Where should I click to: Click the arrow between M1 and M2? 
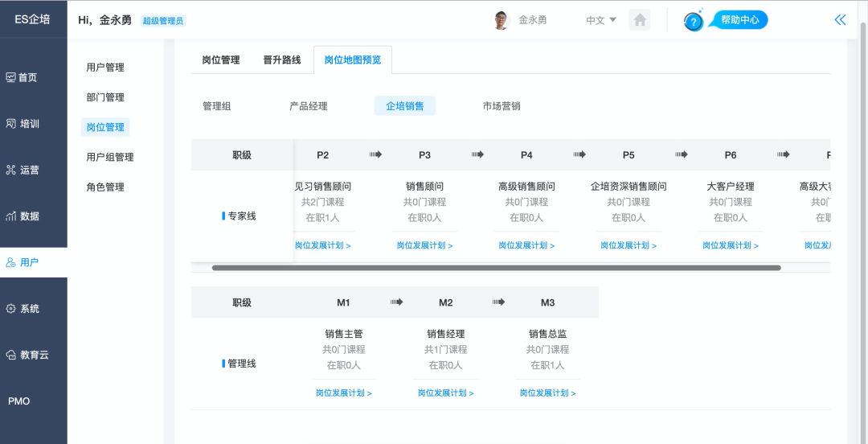point(397,302)
